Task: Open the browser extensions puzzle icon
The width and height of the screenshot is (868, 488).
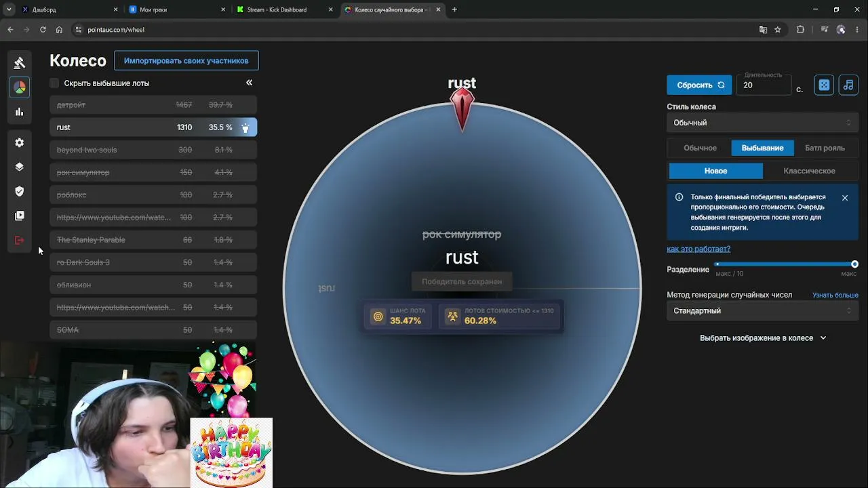Action: (x=800, y=30)
